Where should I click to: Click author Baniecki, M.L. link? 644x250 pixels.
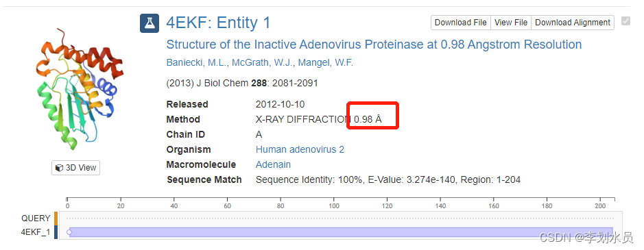197,63
